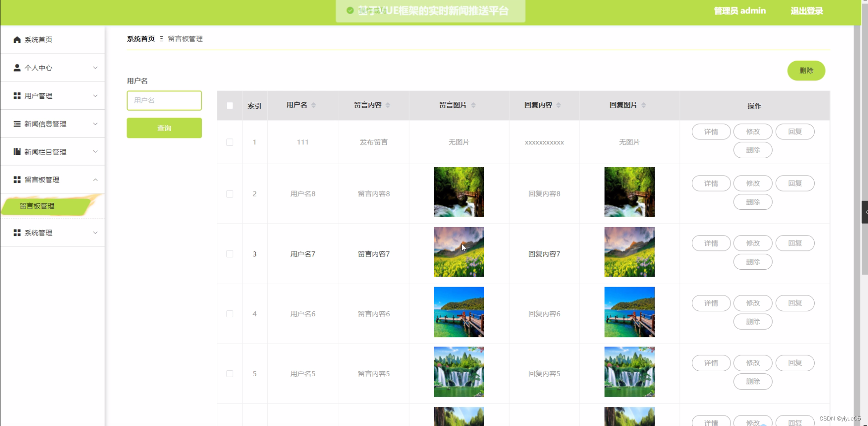This screenshot has height=426, width=868.
Task: Click the green 删除 button above table
Action: (806, 70)
